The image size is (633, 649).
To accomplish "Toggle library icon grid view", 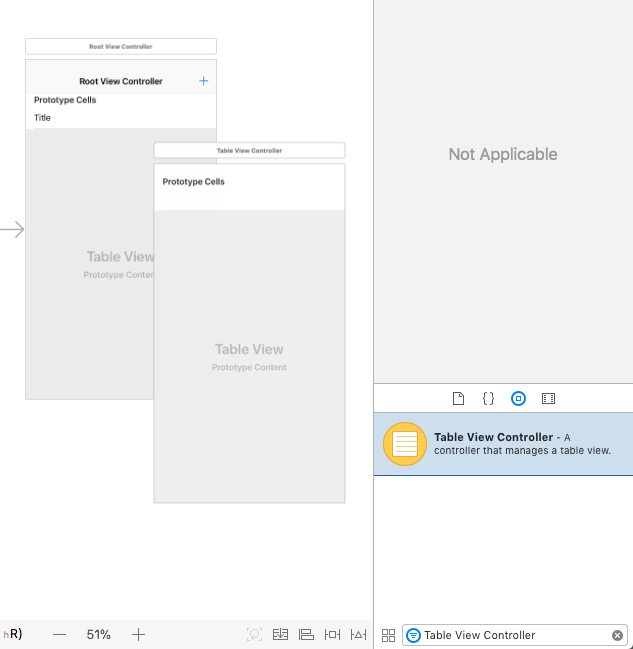I will (x=388, y=635).
